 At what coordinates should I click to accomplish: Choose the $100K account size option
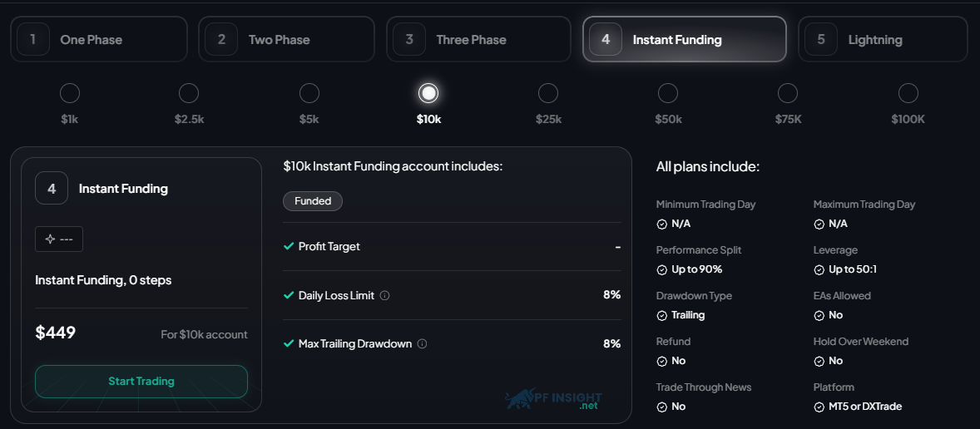pyautogui.click(x=908, y=93)
